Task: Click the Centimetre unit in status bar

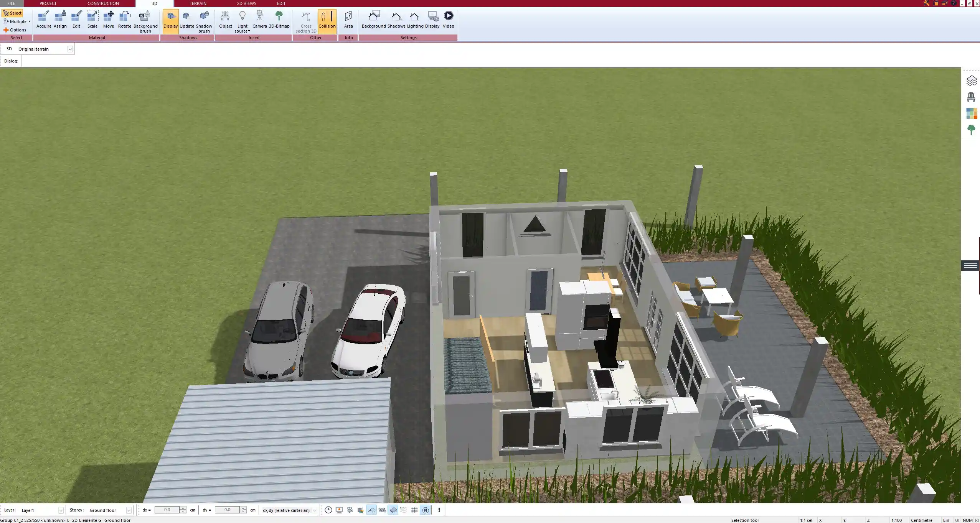Action: 921,520
